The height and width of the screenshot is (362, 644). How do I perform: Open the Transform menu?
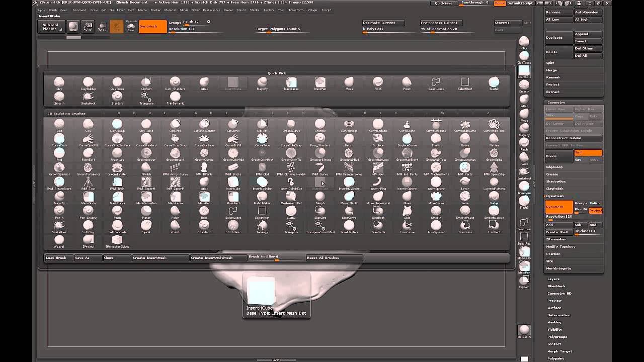click(296, 10)
